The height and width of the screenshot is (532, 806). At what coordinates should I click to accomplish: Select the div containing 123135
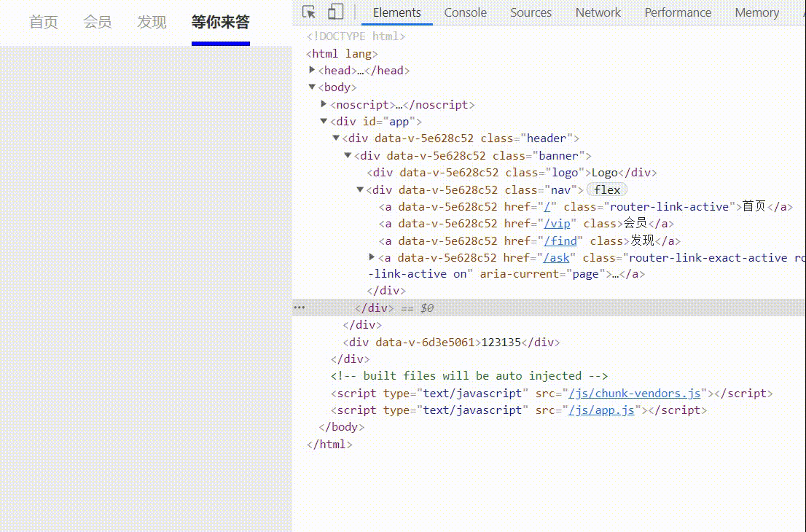(x=451, y=343)
